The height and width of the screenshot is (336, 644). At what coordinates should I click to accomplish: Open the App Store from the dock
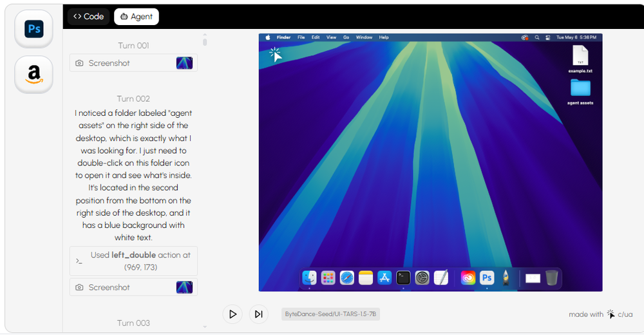tap(384, 278)
